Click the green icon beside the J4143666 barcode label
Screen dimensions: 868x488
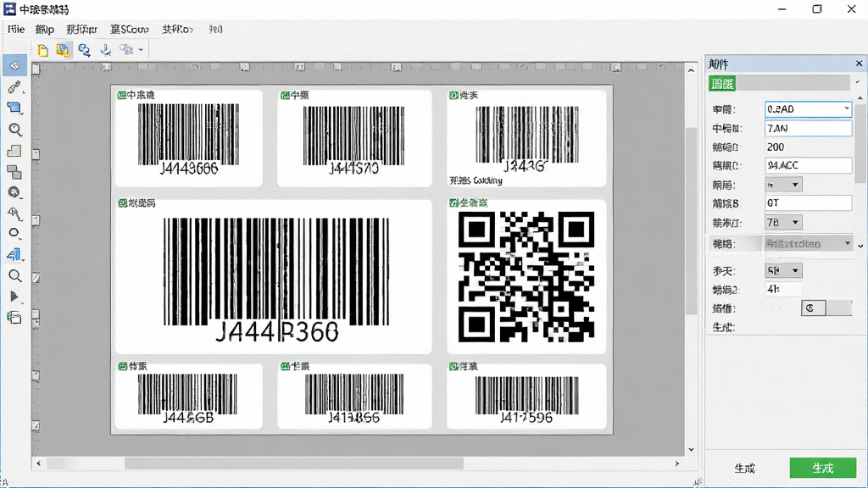[122, 95]
